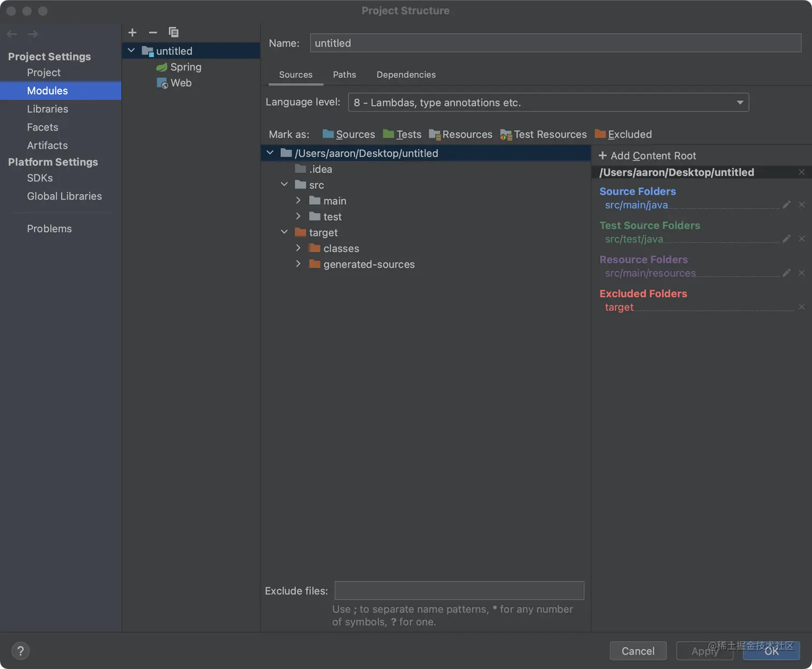Mark folder as Sources
The width and height of the screenshot is (812, 669).
[349, 134]
